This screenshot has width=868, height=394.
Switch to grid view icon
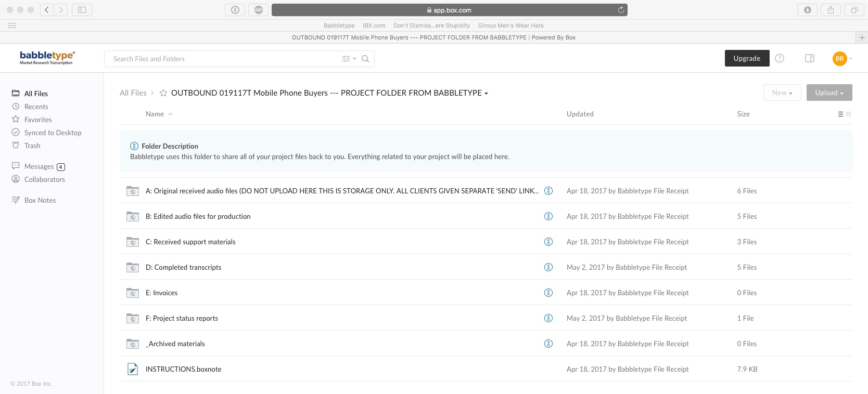(849, 114)
